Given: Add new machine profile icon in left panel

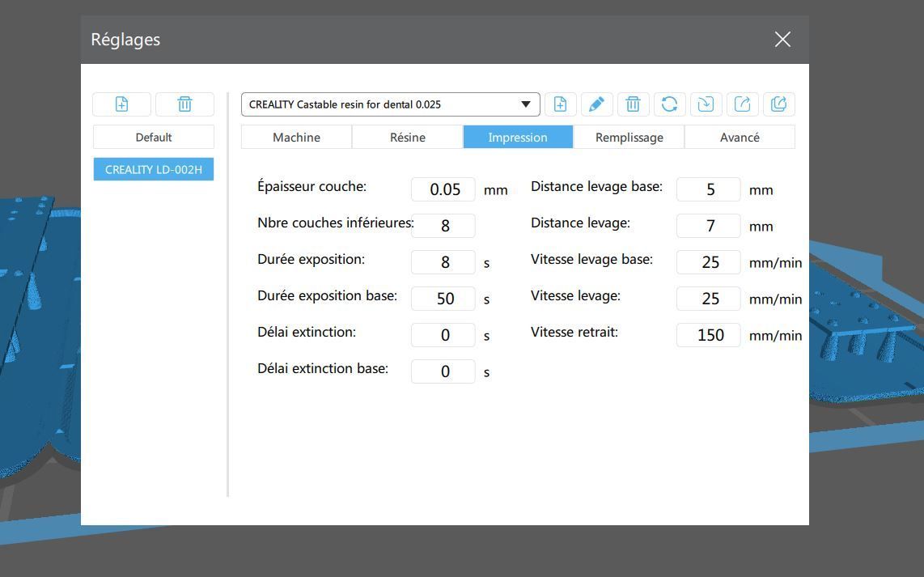Looking at the screenshot, I should tap(121, 104).
